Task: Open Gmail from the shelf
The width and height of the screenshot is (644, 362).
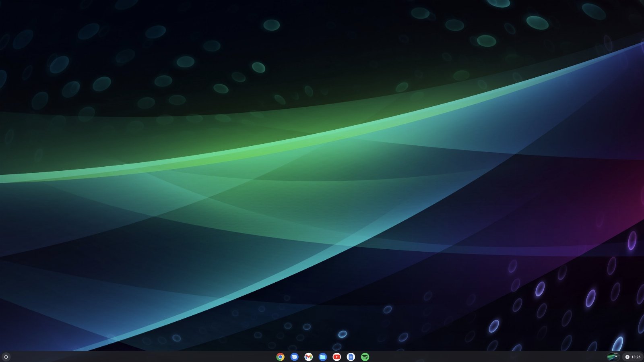Action: point(309,357)
